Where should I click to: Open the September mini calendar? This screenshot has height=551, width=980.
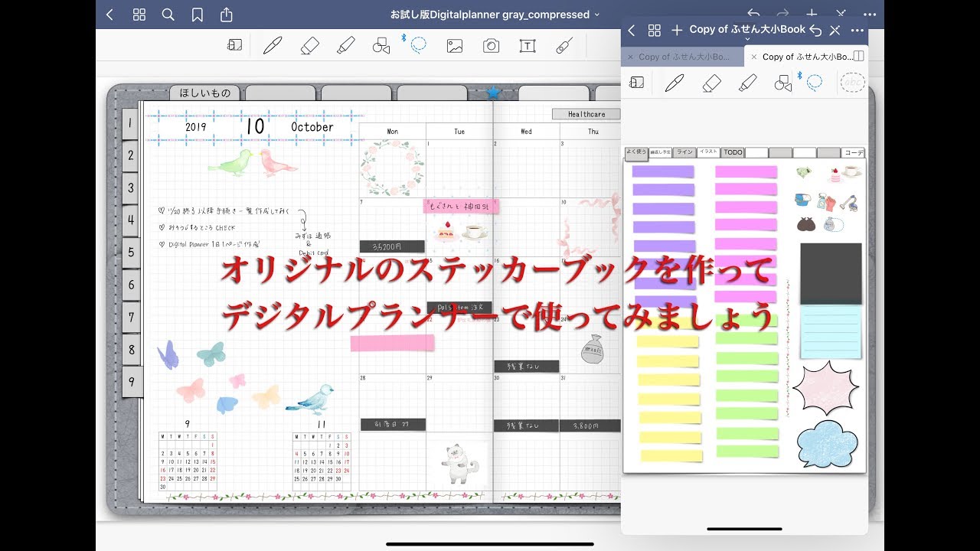[188, 456]
